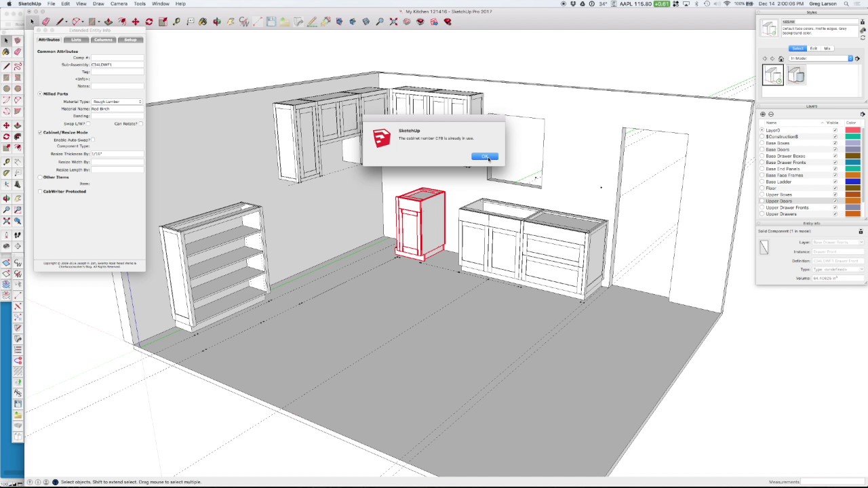Select the Orbit tool in left palette
Viewport: 868px width, 488px height.
[6, 199]
